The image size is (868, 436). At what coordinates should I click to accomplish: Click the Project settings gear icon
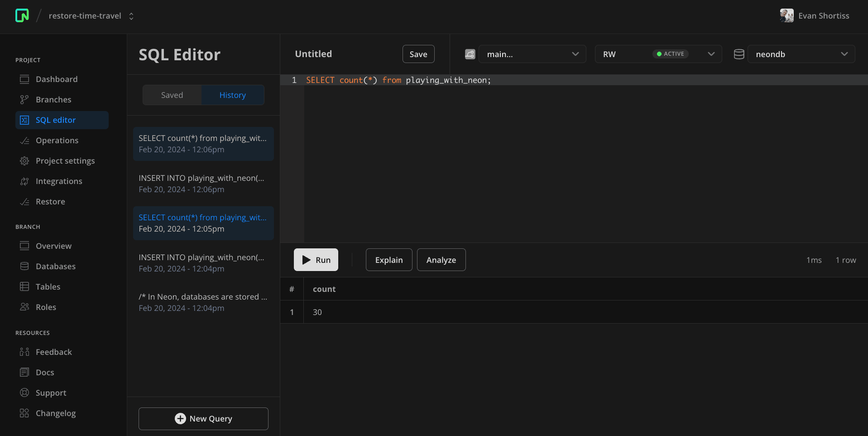[x=24, y=161]
